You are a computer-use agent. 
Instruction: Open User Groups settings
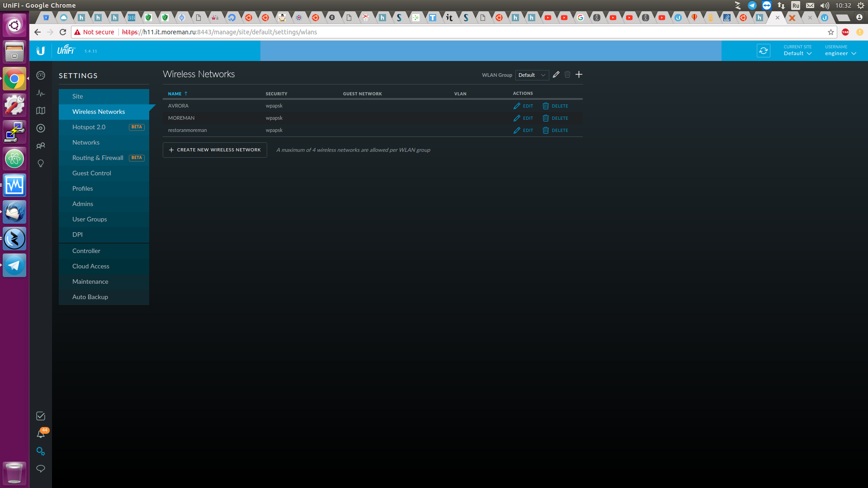104,219
